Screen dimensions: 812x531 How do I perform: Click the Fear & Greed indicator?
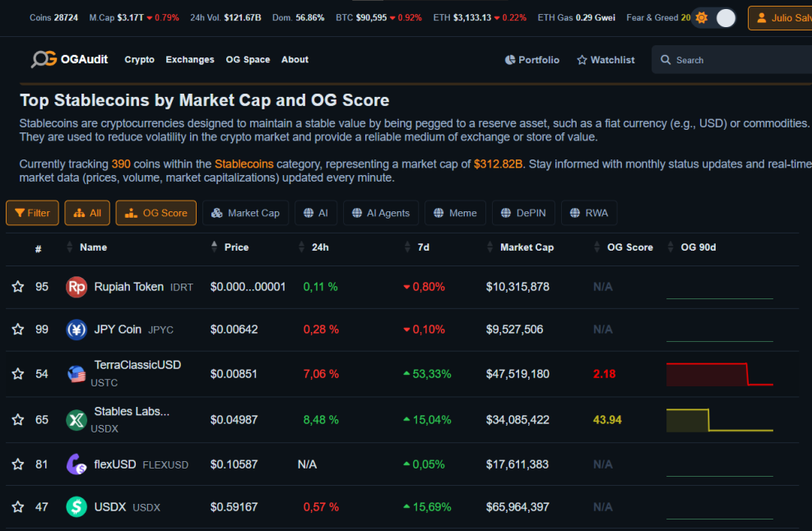pyautogui.click(x=658, y=17)
